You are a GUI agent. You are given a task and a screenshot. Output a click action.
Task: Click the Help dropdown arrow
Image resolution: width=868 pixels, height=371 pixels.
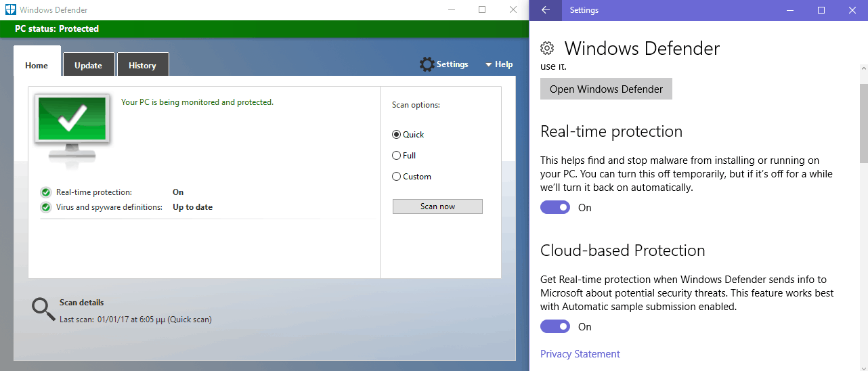(488, 65)
